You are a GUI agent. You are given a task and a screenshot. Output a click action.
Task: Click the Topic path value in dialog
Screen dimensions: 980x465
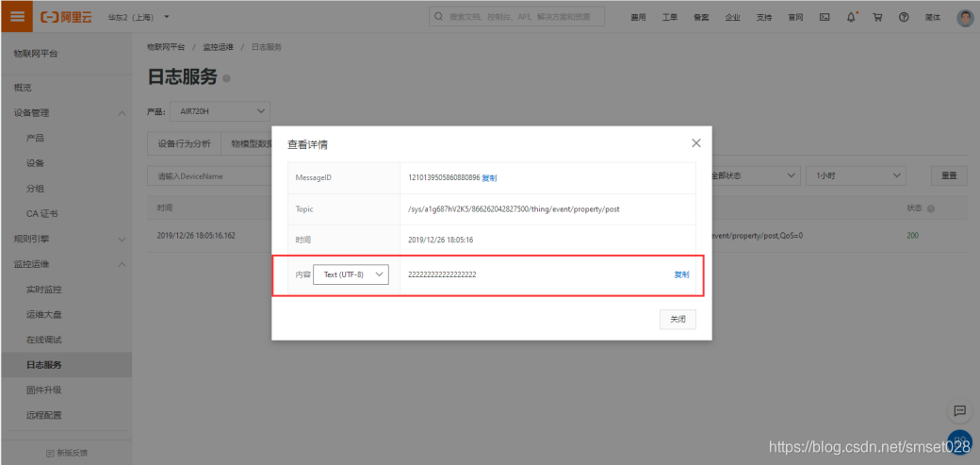[514, 209]
